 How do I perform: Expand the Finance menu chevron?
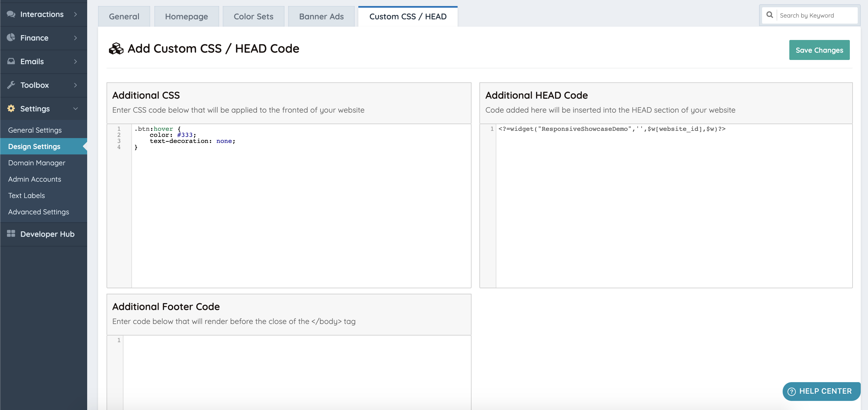[x=75, y=38]
